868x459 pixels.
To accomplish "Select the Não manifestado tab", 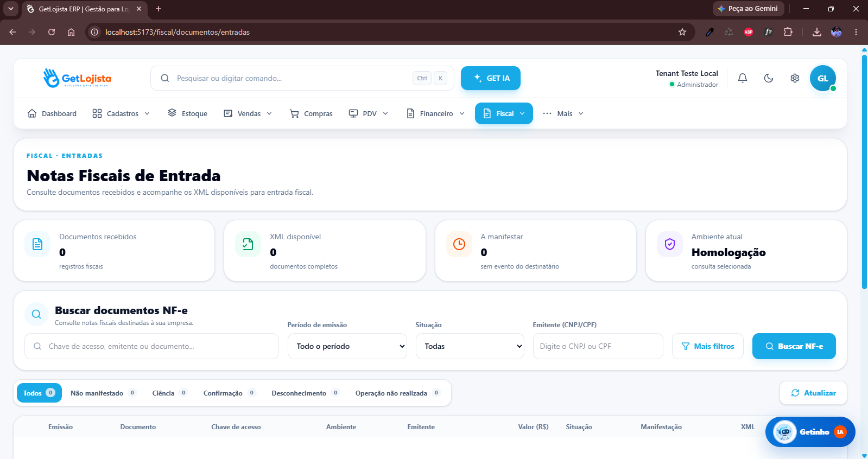I will pos(103,393).
